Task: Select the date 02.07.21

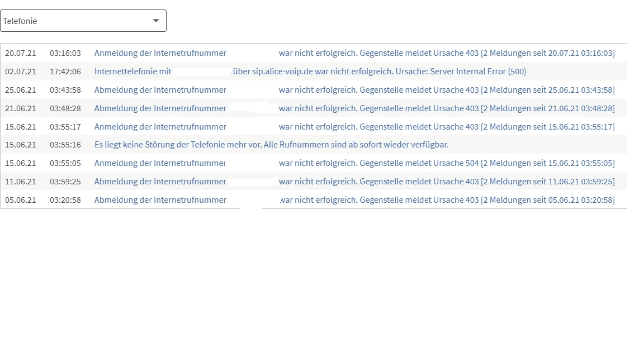Action: coord(21,72)
